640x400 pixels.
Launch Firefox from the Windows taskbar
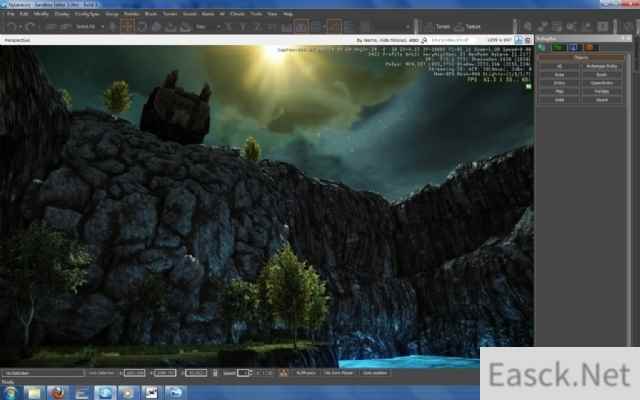pyautogui.click(x=56, y=391)
